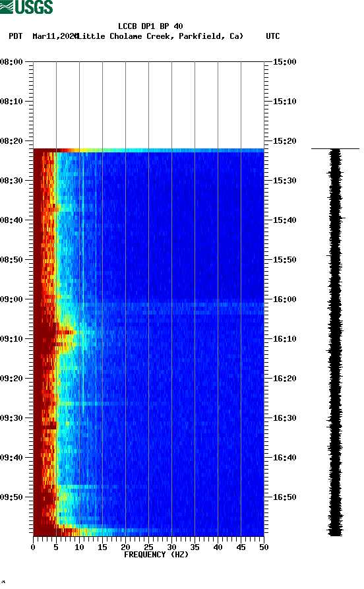Click the 10 Hz frequency axis label
This screenshot has height=589, width=364.
coord(79,547)
